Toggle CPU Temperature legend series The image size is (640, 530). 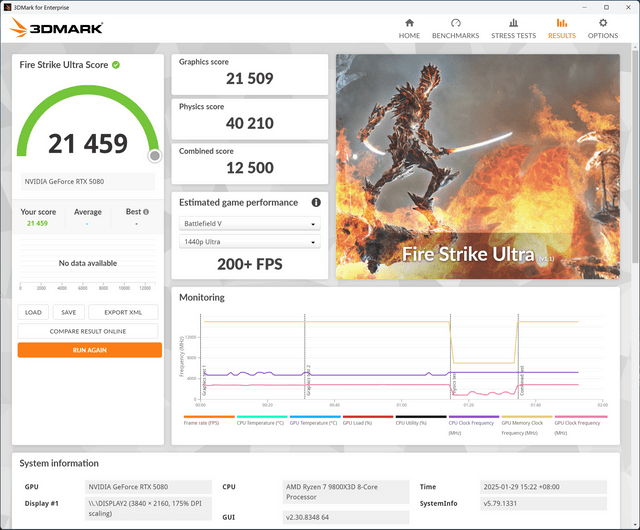tap(262, 421)
